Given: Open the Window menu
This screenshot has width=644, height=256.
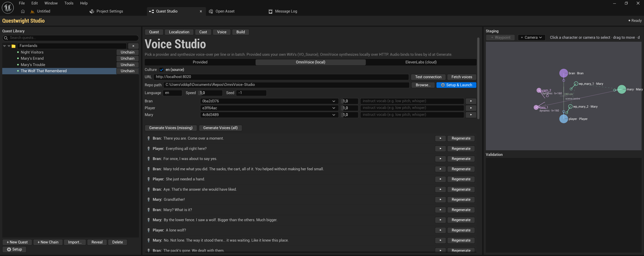Looking at the screenshot, I should [51, 3].
